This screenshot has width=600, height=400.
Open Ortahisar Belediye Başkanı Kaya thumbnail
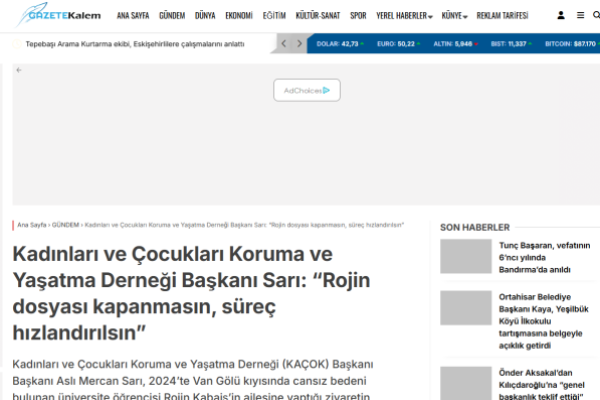[x=466, y=308]
